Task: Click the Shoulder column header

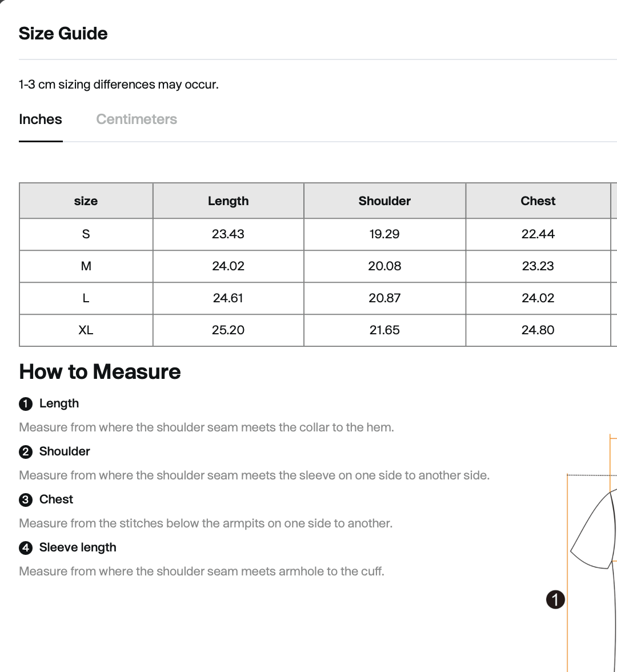Action: [x=384, y=201]
